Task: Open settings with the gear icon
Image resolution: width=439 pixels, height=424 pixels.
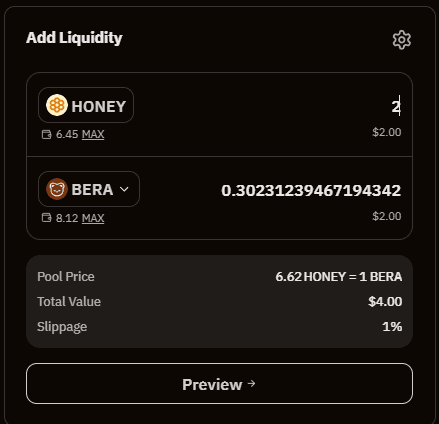Action: pos(402,40)
